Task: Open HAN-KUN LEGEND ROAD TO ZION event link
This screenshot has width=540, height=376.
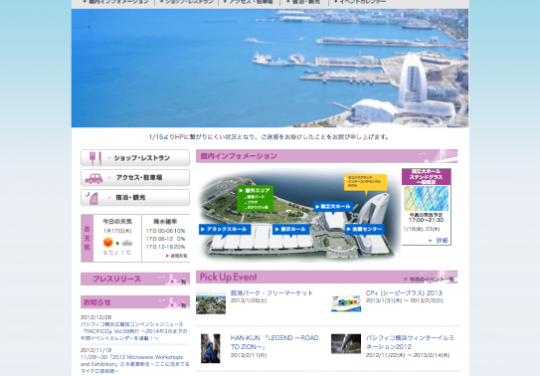Action: (x=274, y=342)
